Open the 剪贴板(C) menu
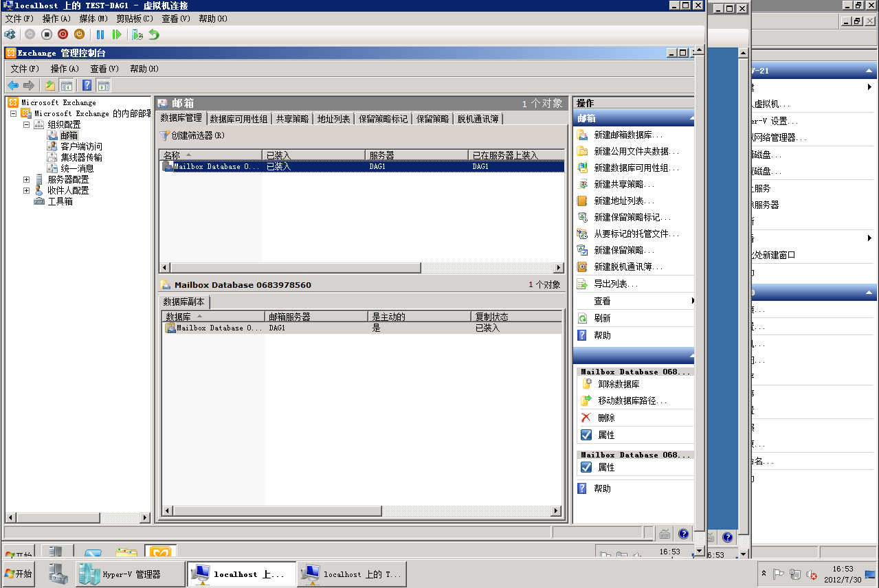This screenshot has height=588, width=879. 135,19
